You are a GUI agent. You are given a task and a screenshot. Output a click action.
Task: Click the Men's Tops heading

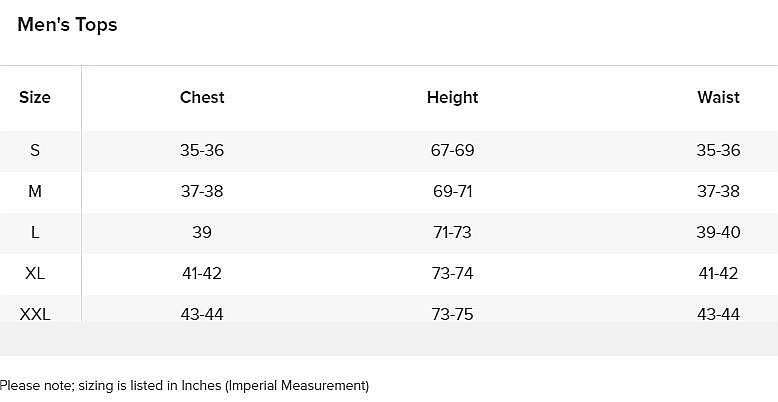point(67,25)
